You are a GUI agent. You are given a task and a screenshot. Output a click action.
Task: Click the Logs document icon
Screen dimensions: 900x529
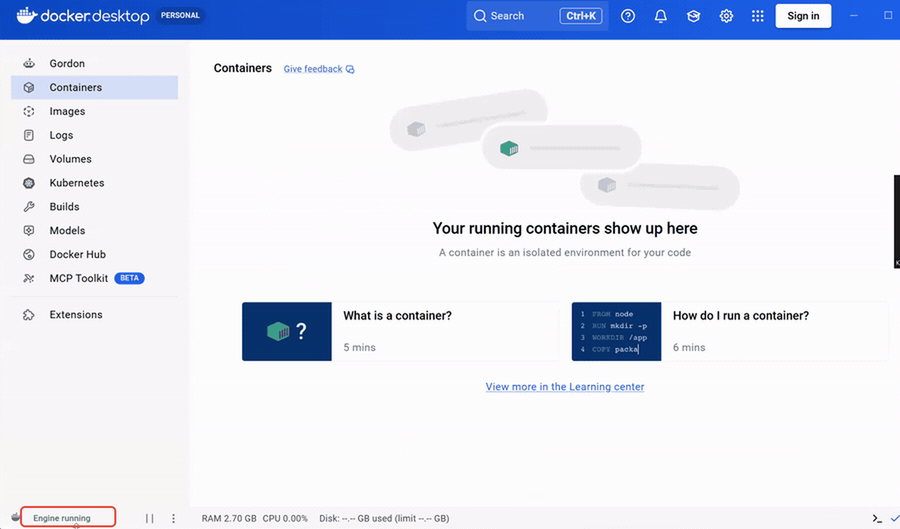[29, 135]
